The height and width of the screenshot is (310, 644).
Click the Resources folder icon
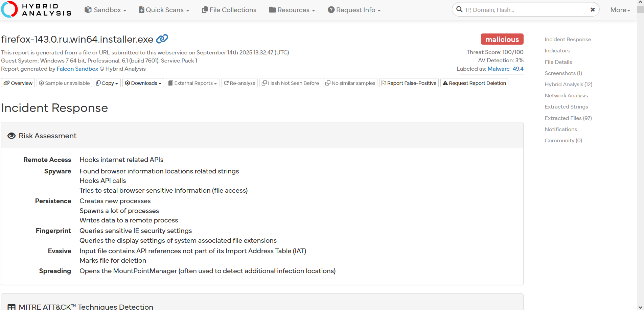pyautogui.click(x=272, y=10)
